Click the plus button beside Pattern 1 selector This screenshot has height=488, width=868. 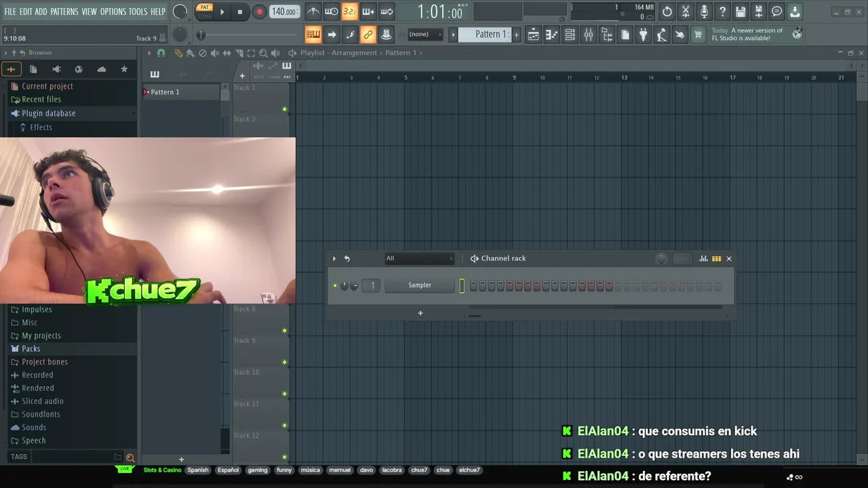pyautogui.click(x=517, y=35)
